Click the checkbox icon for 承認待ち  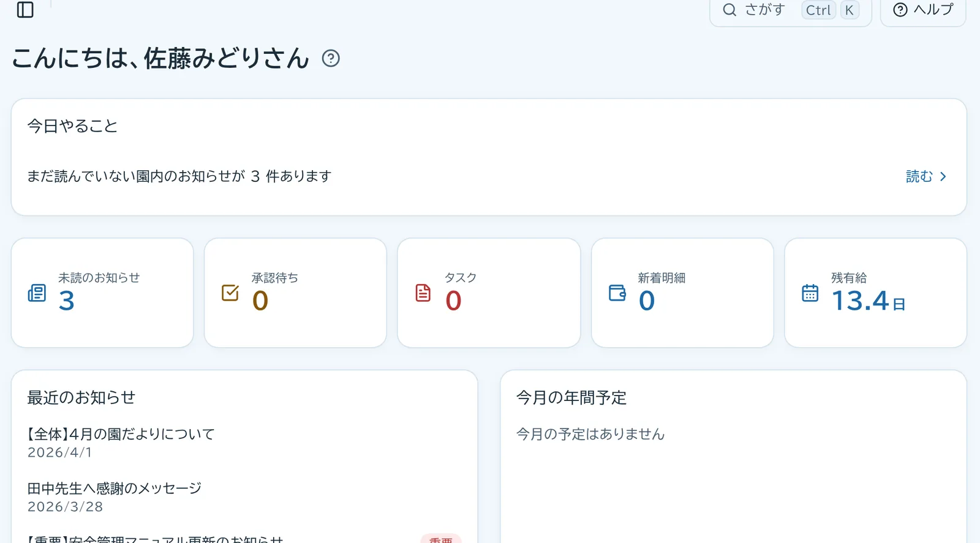[230, 293]
